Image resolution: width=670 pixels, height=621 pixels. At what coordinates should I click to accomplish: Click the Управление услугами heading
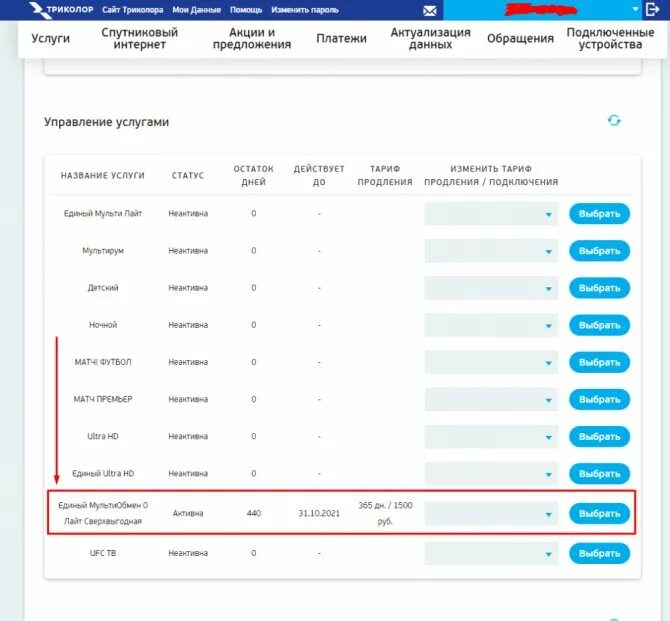pyautogui.click(x=106, y=122)
